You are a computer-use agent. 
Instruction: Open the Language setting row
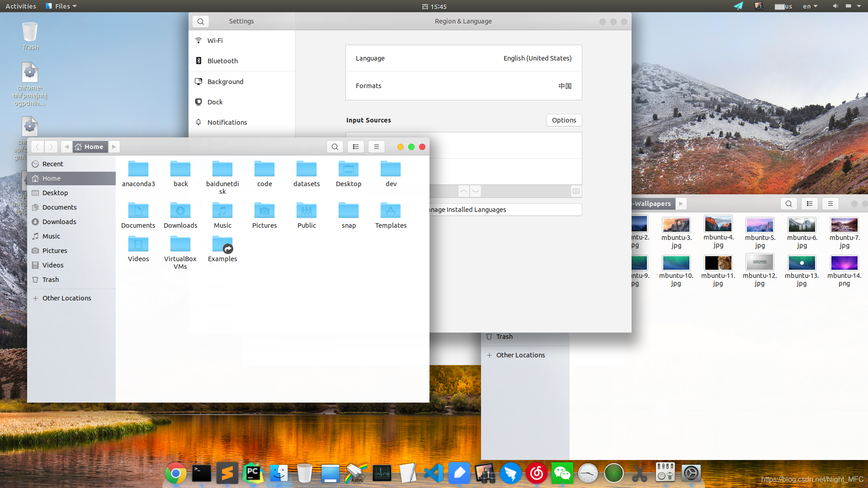click(x=463, y=58)
